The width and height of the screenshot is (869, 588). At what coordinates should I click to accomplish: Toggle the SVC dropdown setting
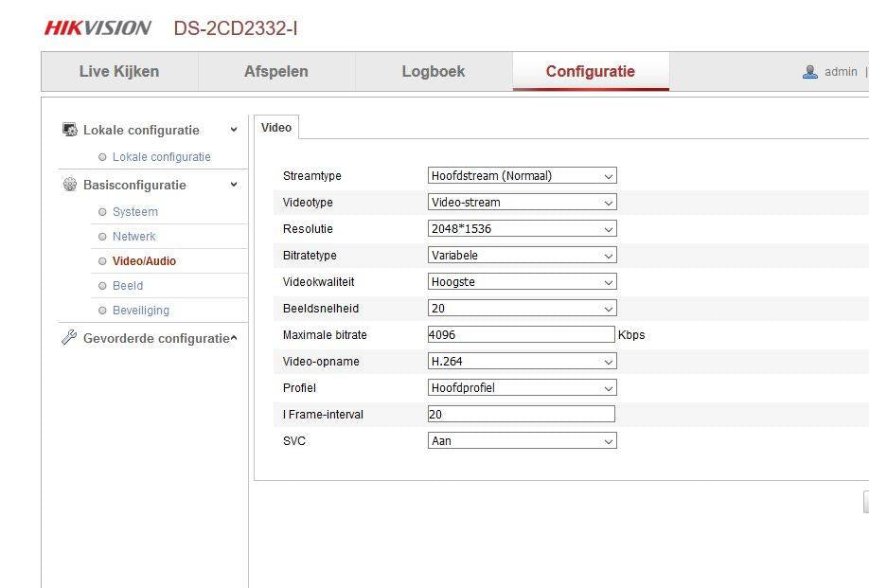click(x=522, y=441)
